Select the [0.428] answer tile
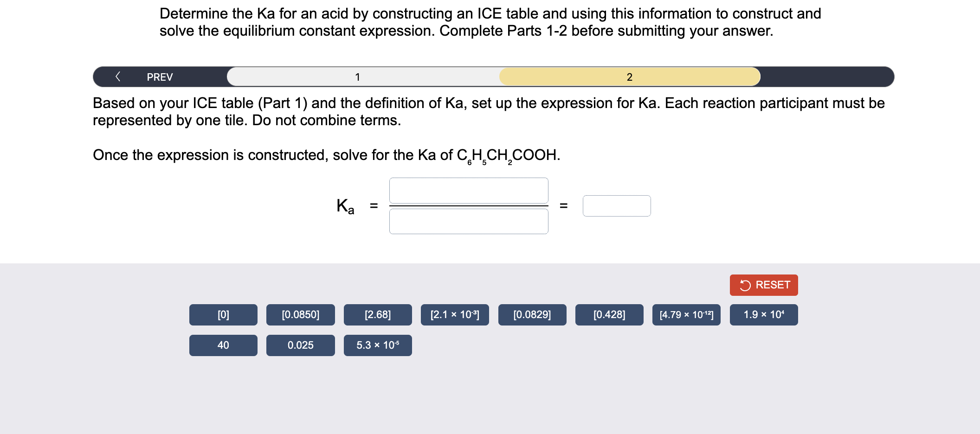The width and height of the screenshot is (980, 434). pos(609,314)
